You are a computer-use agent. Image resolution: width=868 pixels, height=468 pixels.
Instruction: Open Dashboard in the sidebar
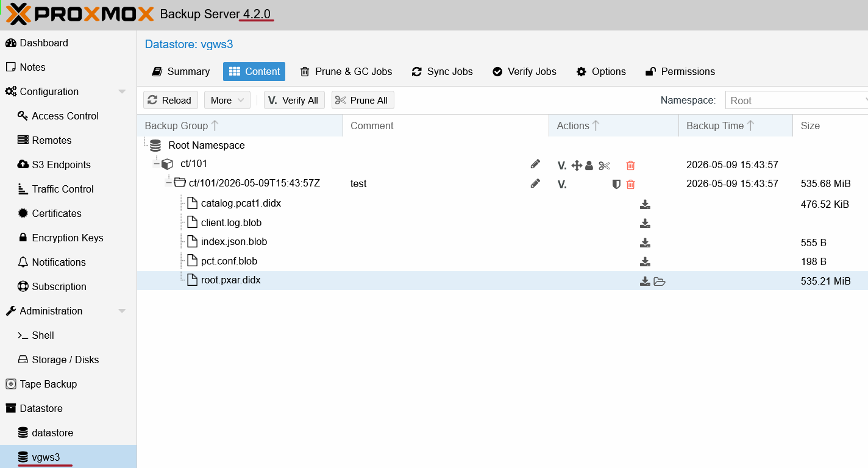[68, 43]
